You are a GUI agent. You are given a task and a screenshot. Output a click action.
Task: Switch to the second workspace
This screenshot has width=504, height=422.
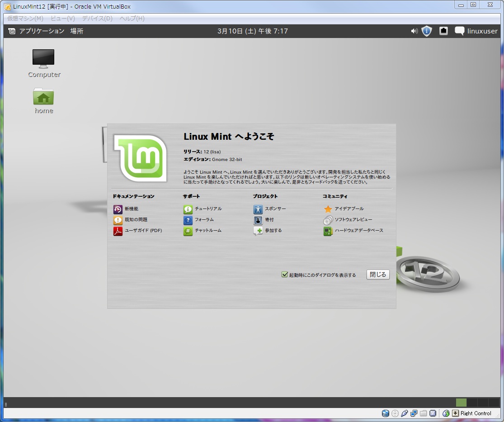pyautogui.click(x=472, y=403)
